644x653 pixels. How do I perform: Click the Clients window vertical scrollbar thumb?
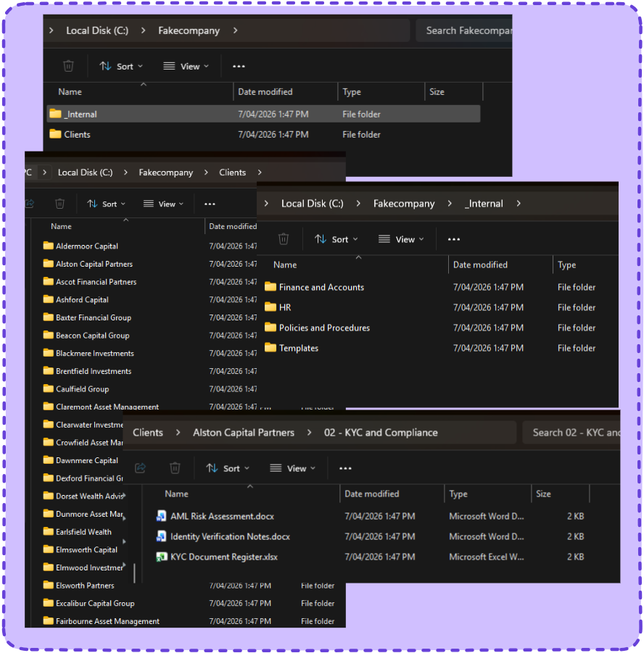point(134,572)
